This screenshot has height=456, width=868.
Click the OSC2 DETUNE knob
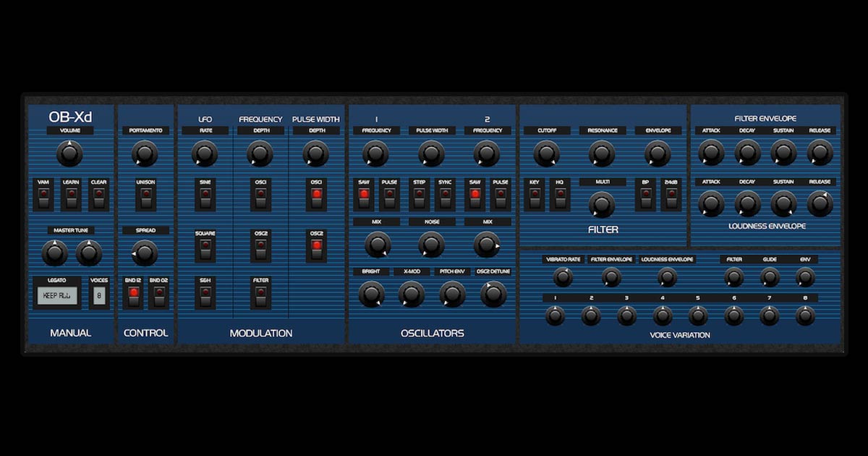pos(493,295)
